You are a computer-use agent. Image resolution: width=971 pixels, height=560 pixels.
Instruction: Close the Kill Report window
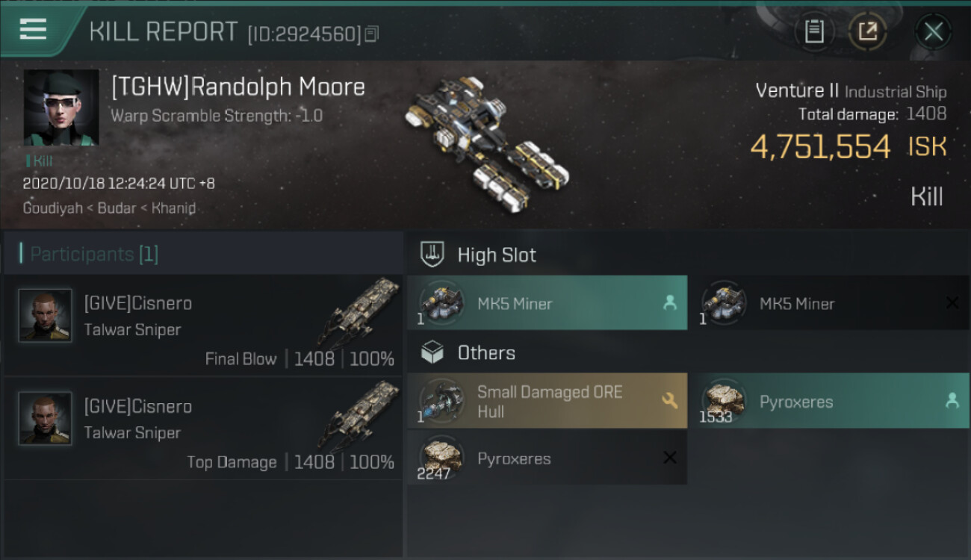coord(933,31)
